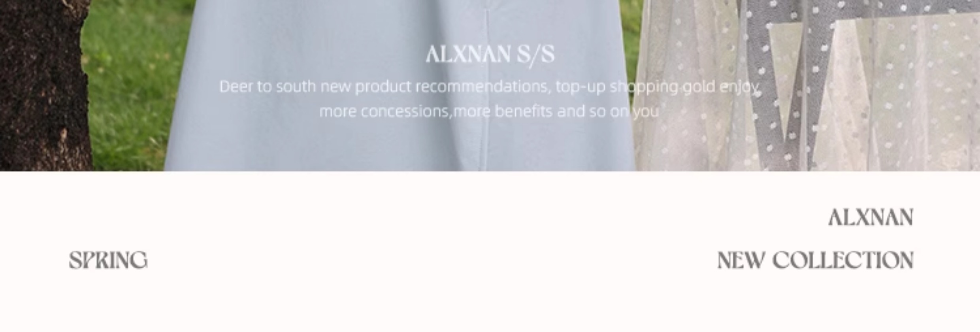Image resolution: width=980 pixels, height=332 pixels.
Task: Click the ALXNAN S/S banner heading
Action: (x=490, y=55)
